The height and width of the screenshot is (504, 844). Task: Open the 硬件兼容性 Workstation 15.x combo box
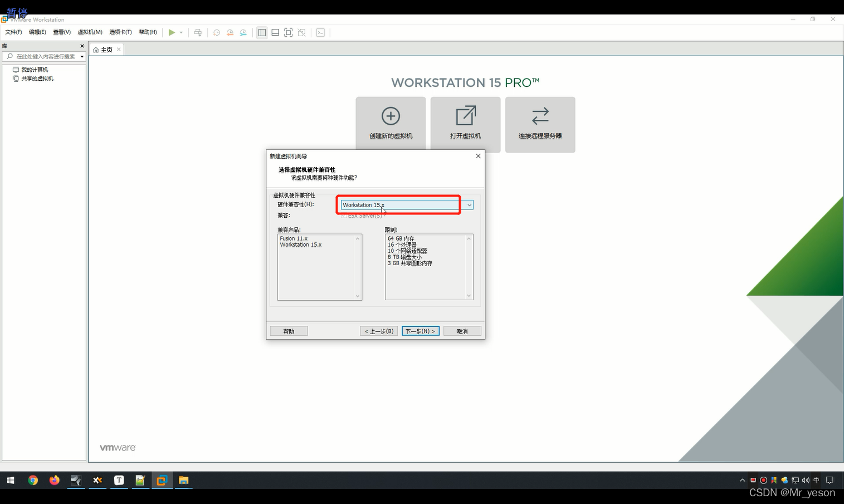tap(407, 205)
